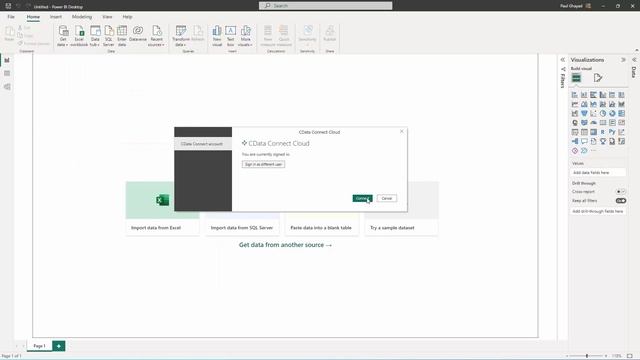Select the Format visual icon
This screenshot has height=360, width=640.
click(x=598, y=78)
